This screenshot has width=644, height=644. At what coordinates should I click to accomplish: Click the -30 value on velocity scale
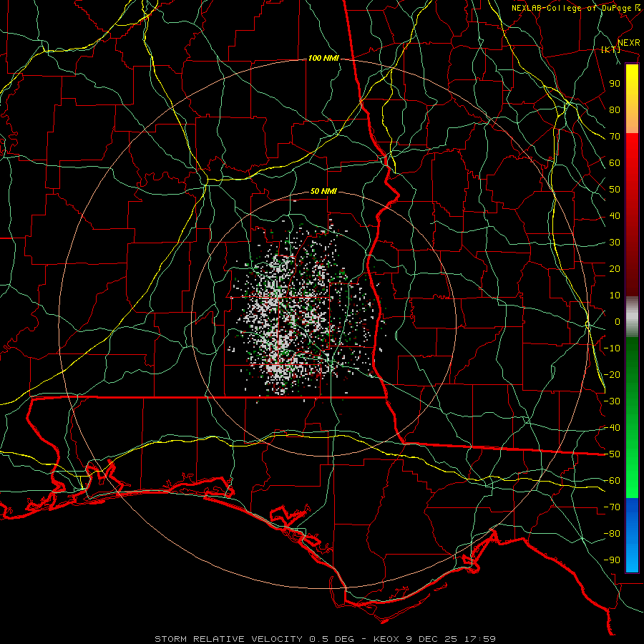point(612,401)
